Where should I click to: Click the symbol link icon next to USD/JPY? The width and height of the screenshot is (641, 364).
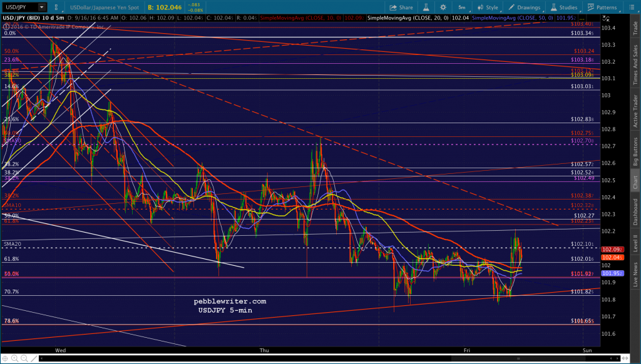56,8
